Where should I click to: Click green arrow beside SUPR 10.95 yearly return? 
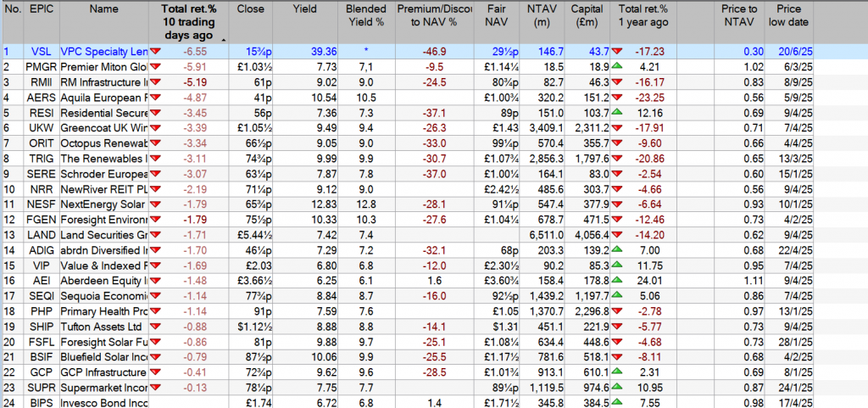615,387
